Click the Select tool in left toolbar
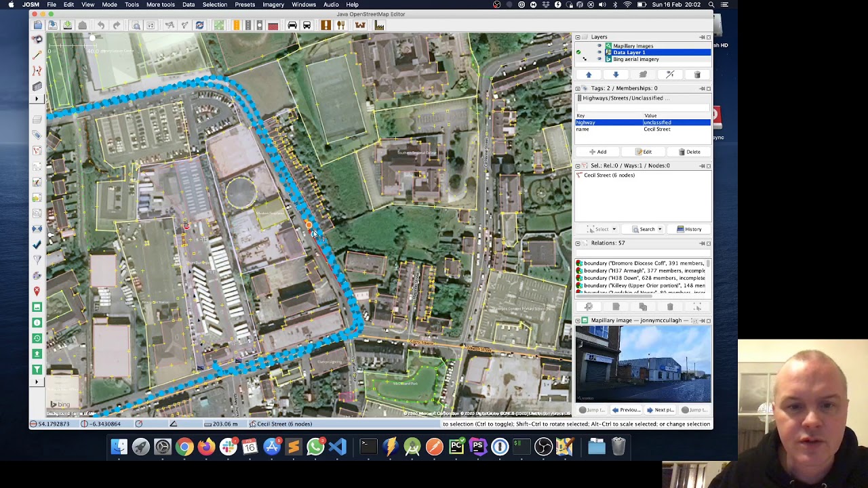Viewport: 868px width, 488px height. tap(37, 39)
